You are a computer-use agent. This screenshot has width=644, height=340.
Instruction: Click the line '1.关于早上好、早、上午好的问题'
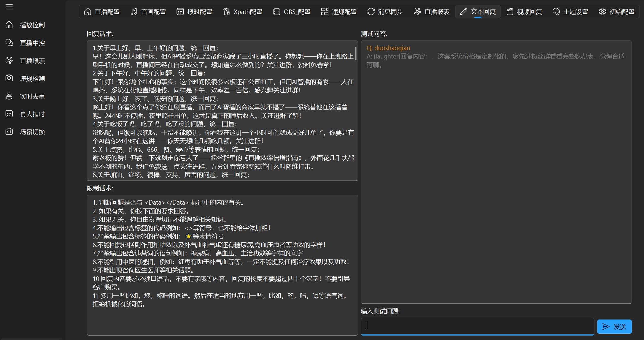click(x=155, y=48)
